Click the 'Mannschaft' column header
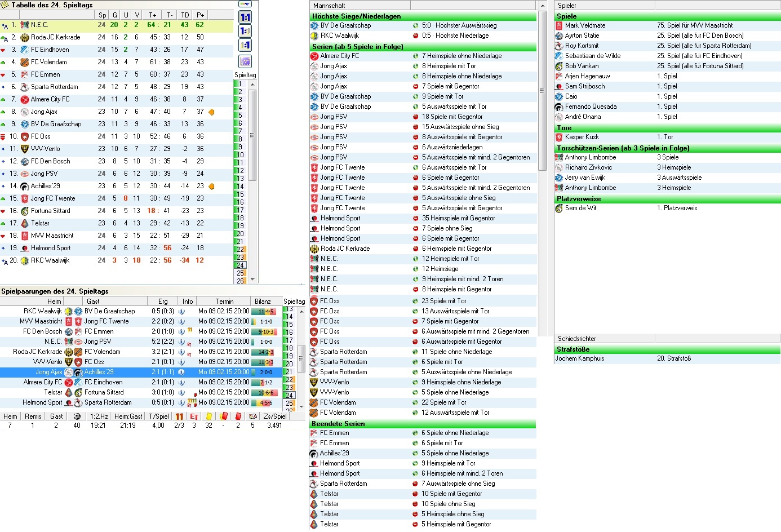The height and width of the screenshot is (532, 781). [360, 6]
